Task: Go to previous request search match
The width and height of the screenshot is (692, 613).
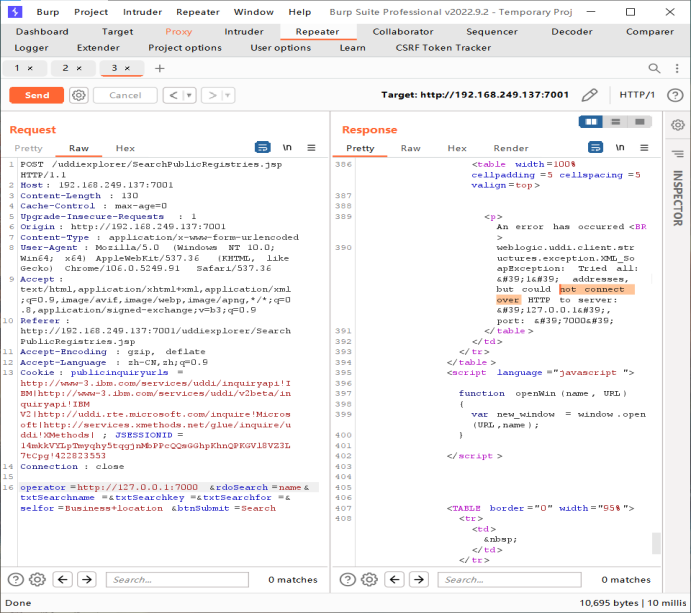Action: [x=63, y=579]
